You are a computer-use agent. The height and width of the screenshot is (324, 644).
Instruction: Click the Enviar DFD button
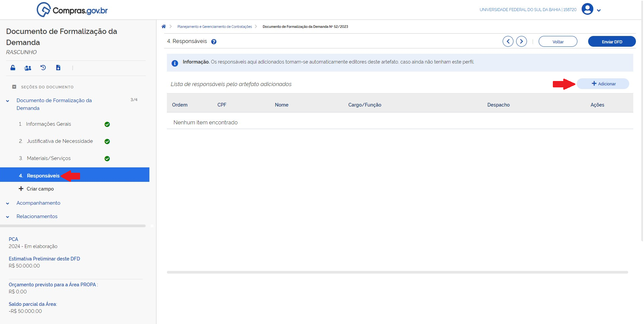pos(612,42)
